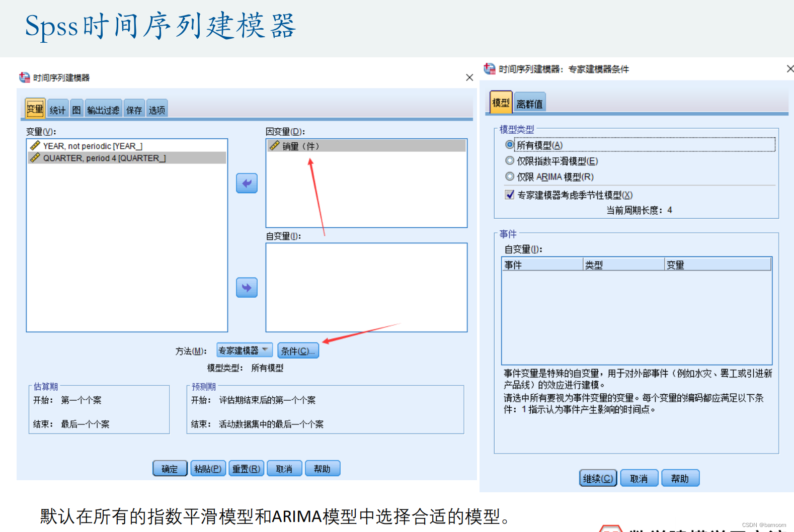Click 取消 in the 专家建模器条件 dialog
Viewport: 794px width, 532px height.
pos(639,478)
